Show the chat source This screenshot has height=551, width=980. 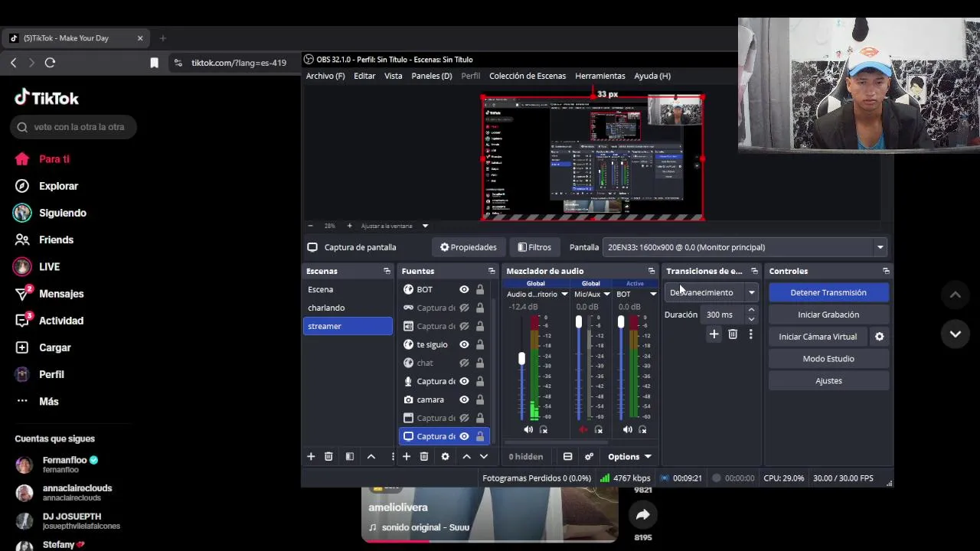click(x=464, y=363)
